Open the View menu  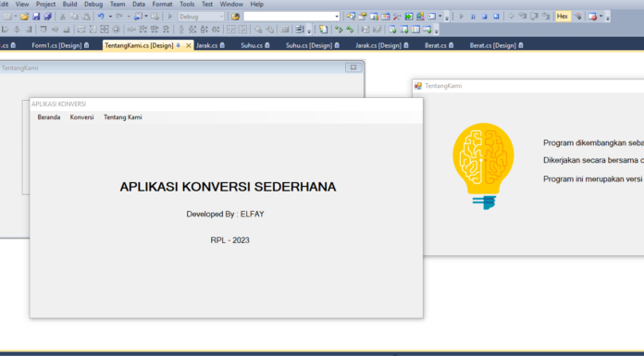click(22, 4)
